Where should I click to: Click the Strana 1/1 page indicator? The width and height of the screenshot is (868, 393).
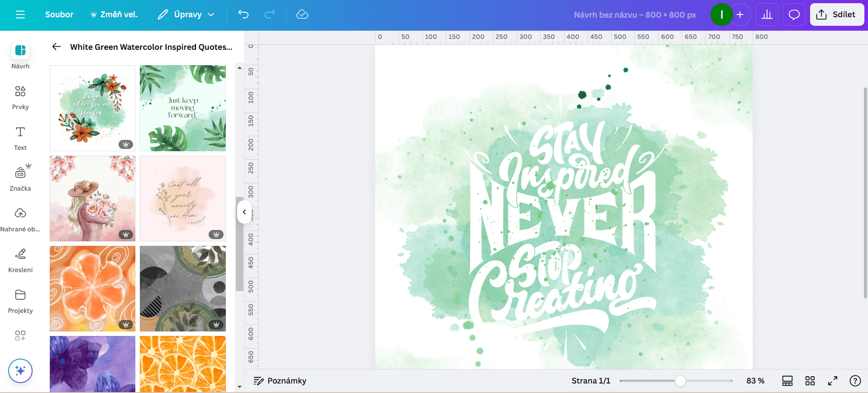[591, 381]
